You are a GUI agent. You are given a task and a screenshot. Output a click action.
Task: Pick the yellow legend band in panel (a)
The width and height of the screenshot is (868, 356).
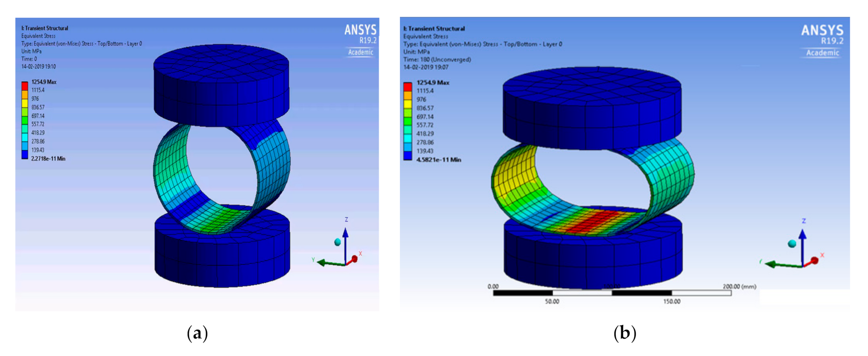tap(25, 103)
